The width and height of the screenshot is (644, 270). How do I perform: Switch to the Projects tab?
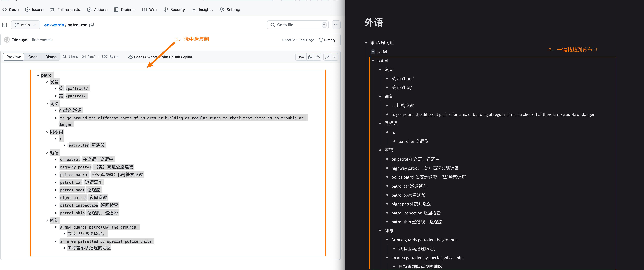pos(125,10)
